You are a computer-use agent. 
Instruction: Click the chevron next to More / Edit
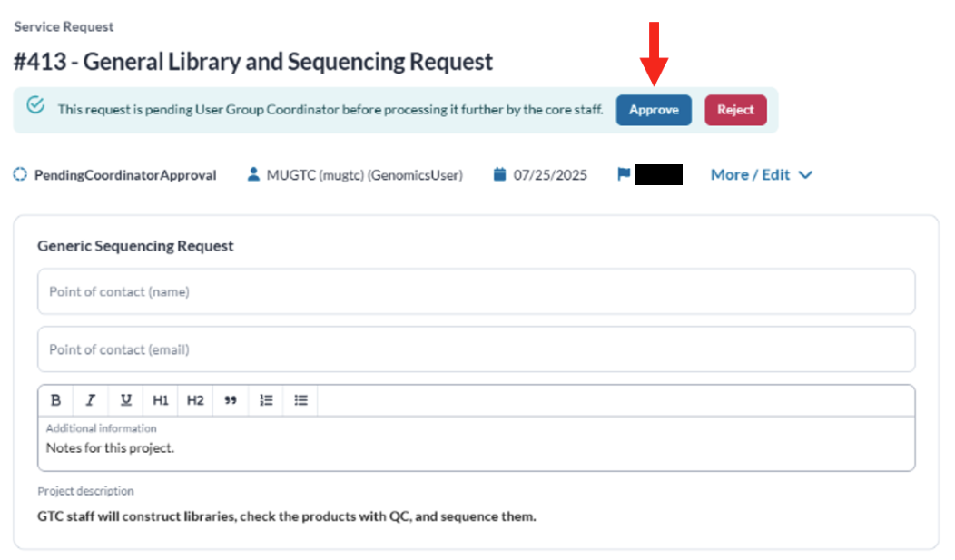tap(804, 175)
